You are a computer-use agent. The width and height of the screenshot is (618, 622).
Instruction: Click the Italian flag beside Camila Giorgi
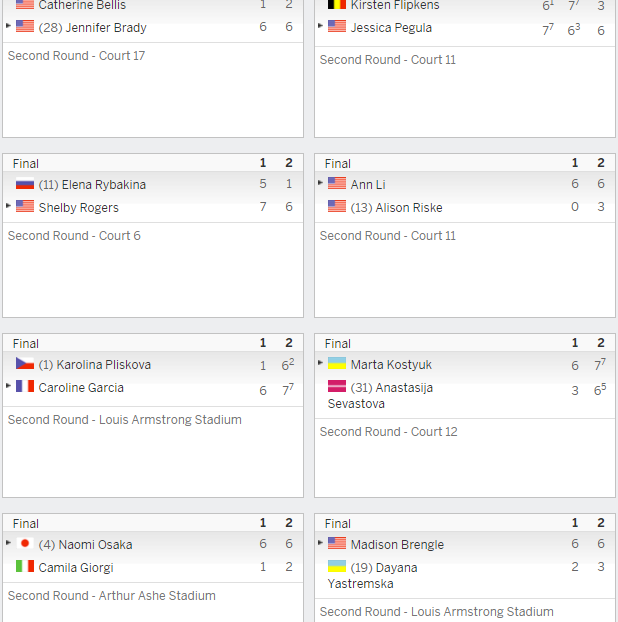[x=25, y=566]
